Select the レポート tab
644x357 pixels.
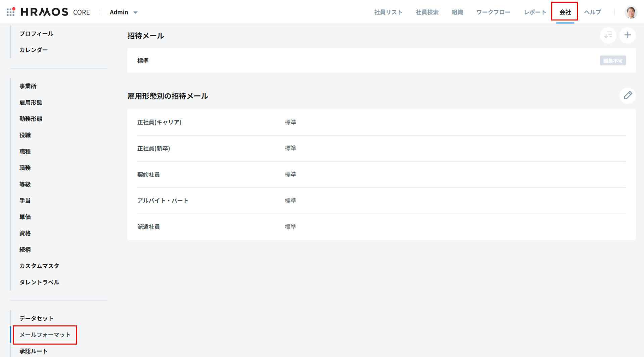tap(535, 12)
